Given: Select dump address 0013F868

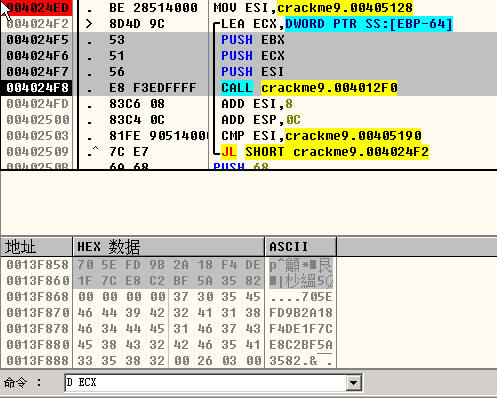Looking at the screenshot, I should 38,297.
